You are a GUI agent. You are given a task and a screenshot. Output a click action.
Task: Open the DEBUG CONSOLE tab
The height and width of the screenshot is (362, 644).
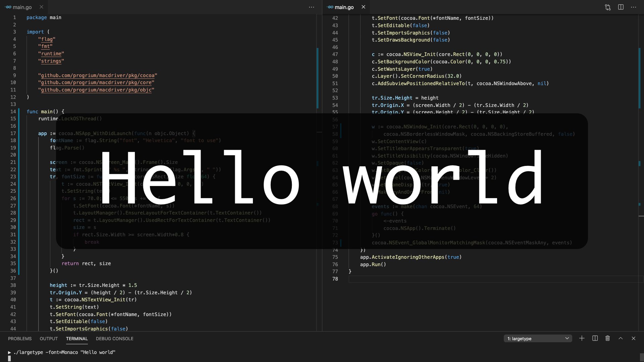[x=114, y=339]
